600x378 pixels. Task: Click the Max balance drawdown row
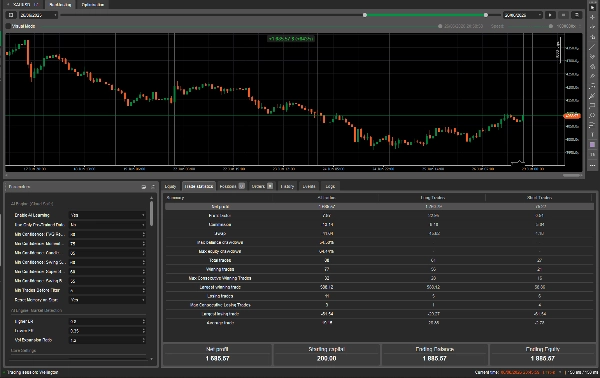(x=379, y=242)
